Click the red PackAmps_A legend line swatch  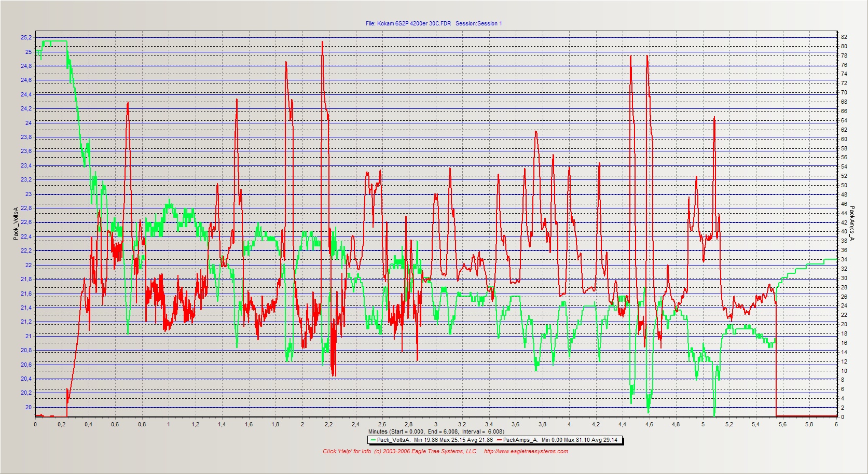pos(499,440)
